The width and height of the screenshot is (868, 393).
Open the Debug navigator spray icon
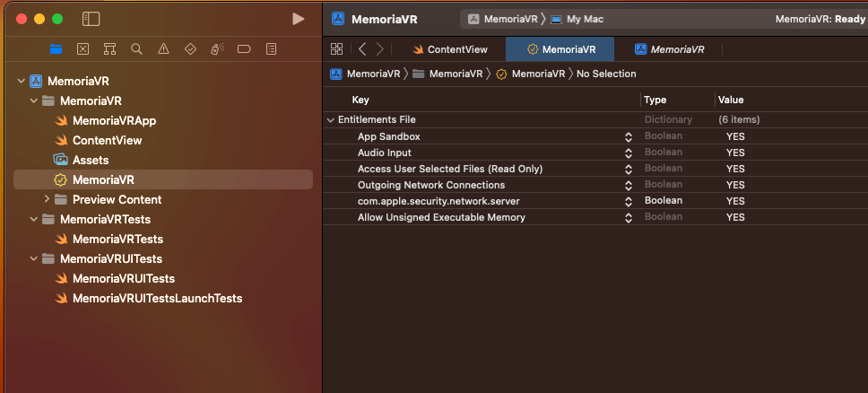click(217, 49)
